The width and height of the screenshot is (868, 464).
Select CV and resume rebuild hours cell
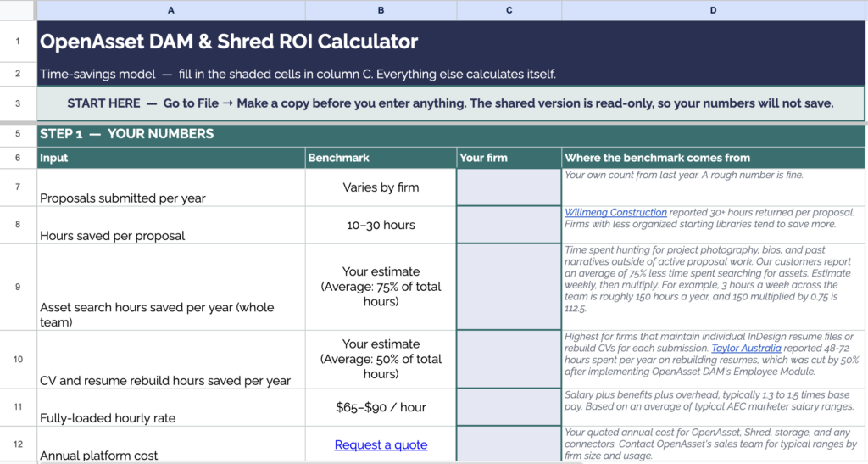pyautogui.click(x=171, y=360)
